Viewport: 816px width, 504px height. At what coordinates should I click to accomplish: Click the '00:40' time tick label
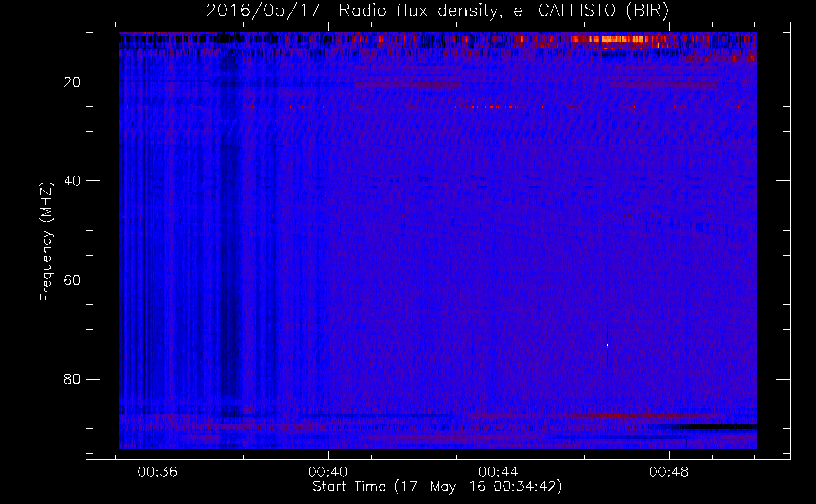coord(328,472)
